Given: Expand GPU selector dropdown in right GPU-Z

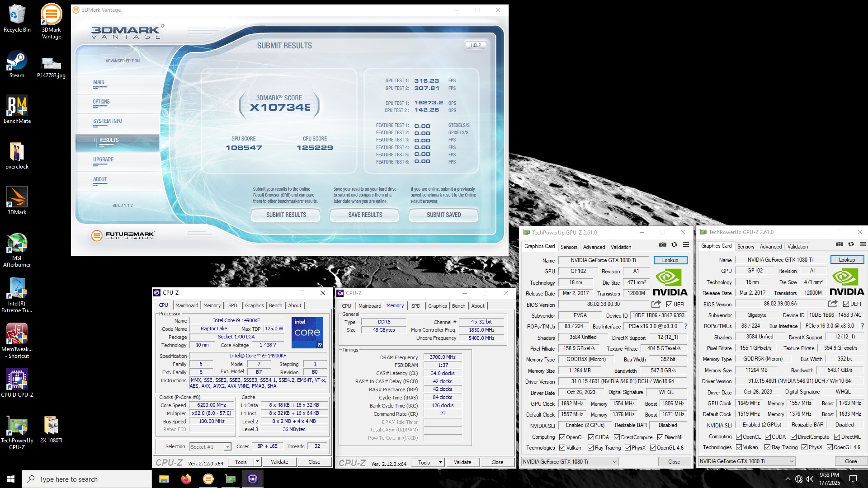Looking at the screenshot, I should 791,461.
